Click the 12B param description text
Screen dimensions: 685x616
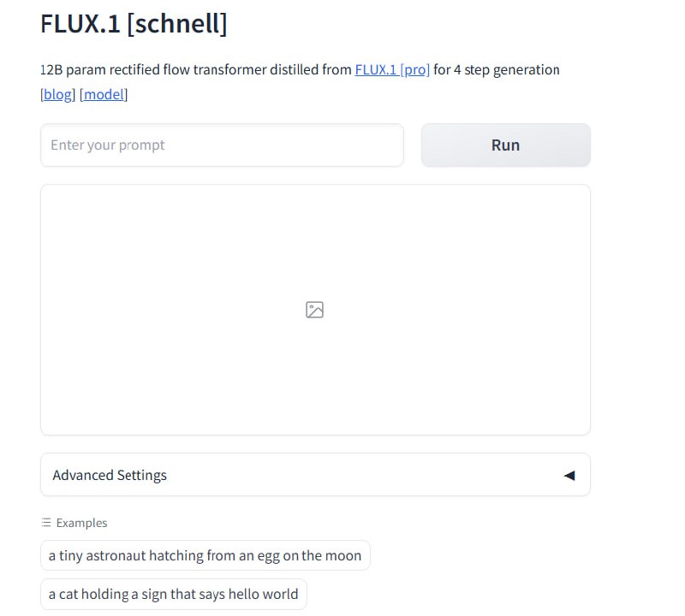coord(196,70)
